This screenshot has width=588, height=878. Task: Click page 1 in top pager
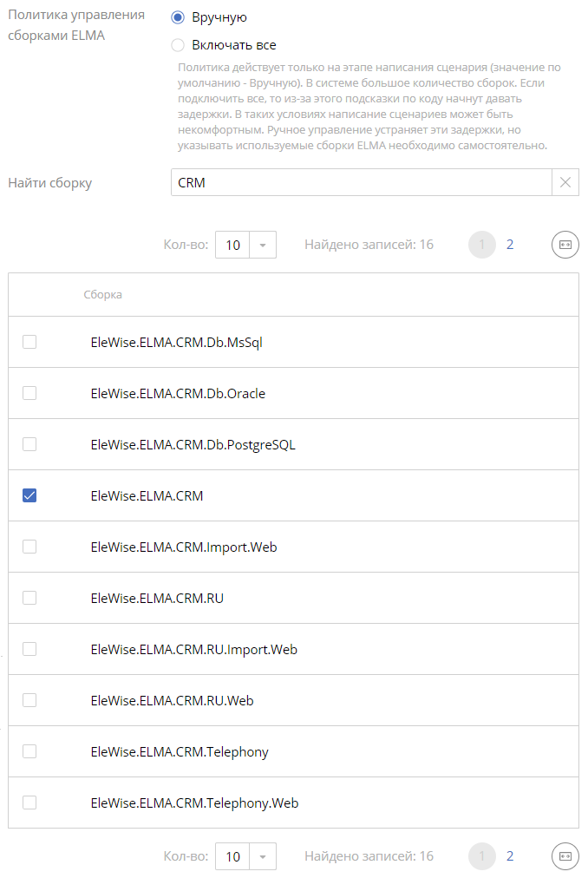(x=482, y=245)
